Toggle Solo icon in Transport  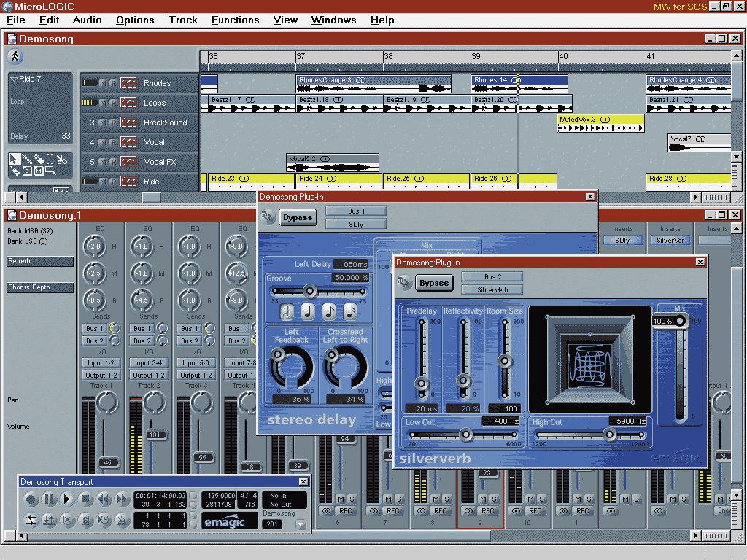click(x=85, y=521)
